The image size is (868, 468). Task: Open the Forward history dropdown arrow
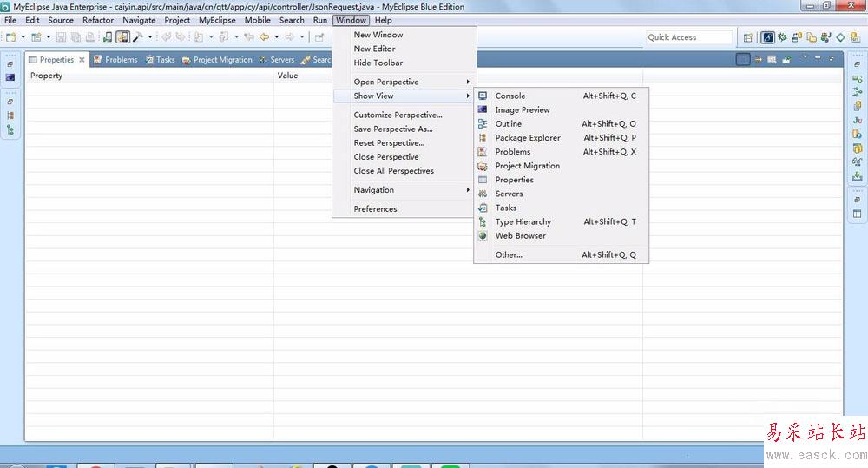[302, 37]
